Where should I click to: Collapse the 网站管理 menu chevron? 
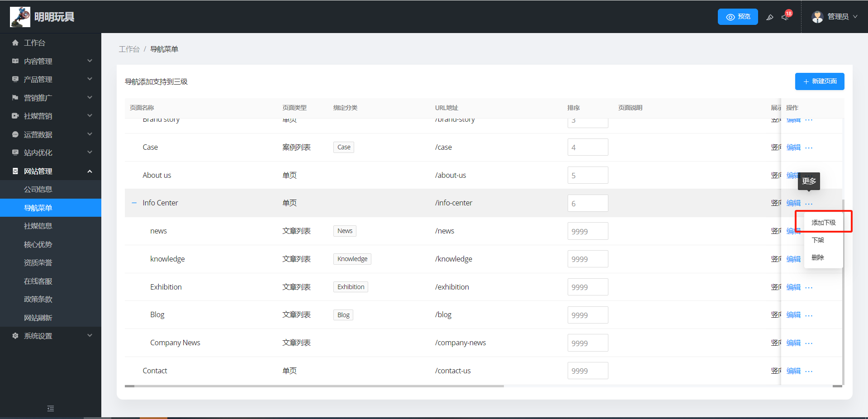coord(90,171)
